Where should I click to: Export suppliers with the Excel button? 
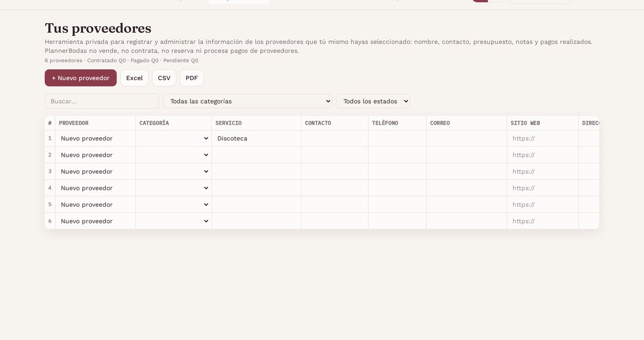tap(134, 78)
